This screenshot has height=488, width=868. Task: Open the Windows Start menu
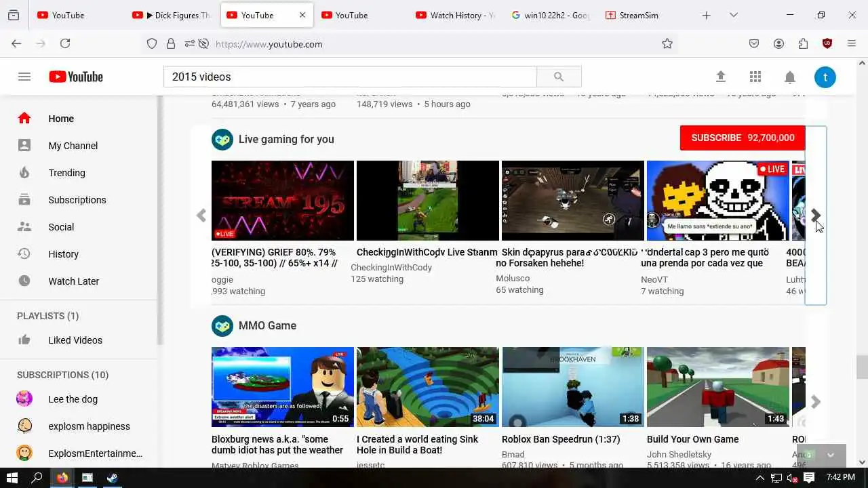coord(12,478)
